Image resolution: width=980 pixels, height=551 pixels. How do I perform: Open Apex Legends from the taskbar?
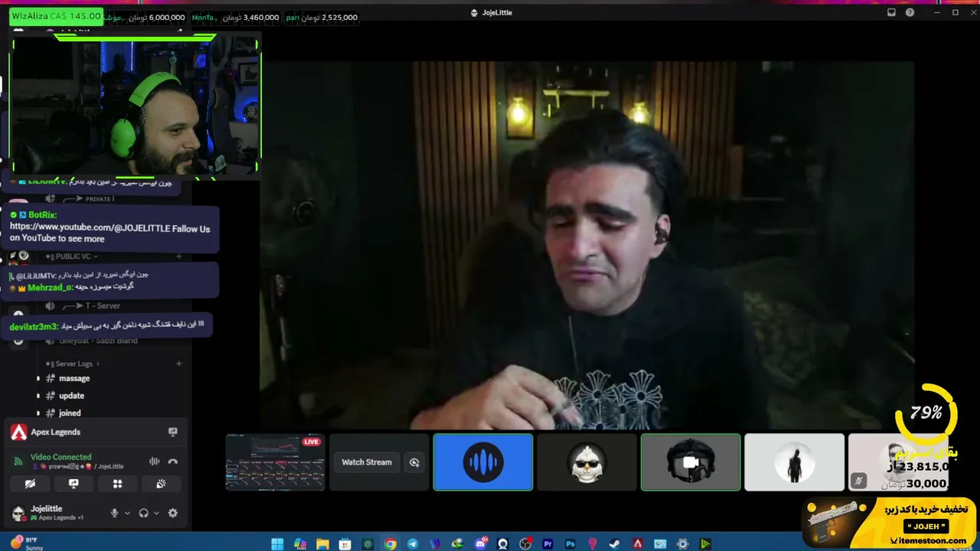[x=637, y=544]
